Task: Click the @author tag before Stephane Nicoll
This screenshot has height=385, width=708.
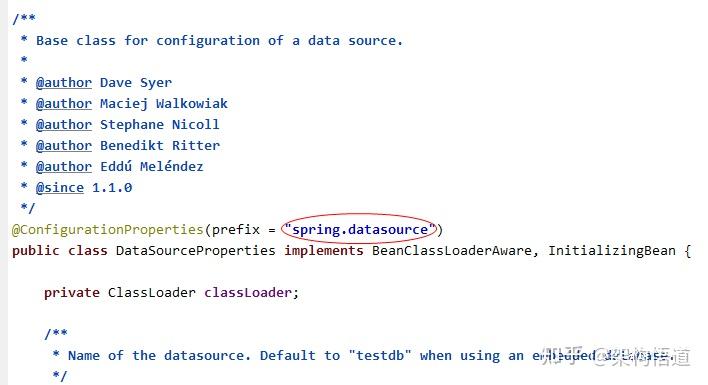Action: 64,125
